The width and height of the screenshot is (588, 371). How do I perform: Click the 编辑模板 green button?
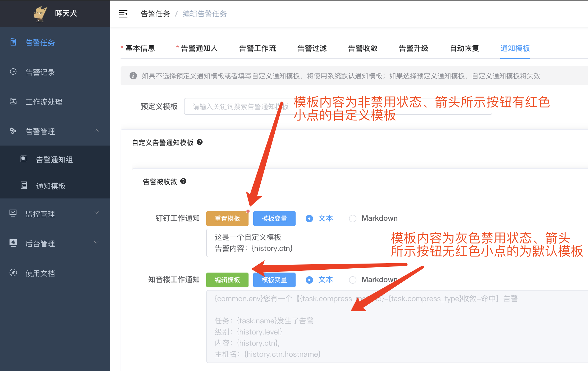pyautogui.click(x=227, y=280)
